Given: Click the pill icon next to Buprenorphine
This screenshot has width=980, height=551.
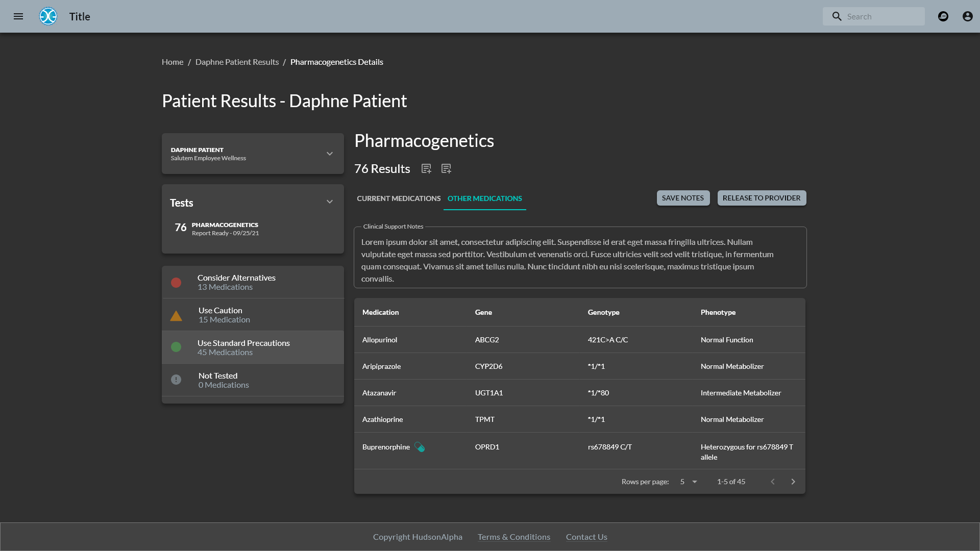Looking at the screenshot, I should pyautogui.click(x=420, y=447).
